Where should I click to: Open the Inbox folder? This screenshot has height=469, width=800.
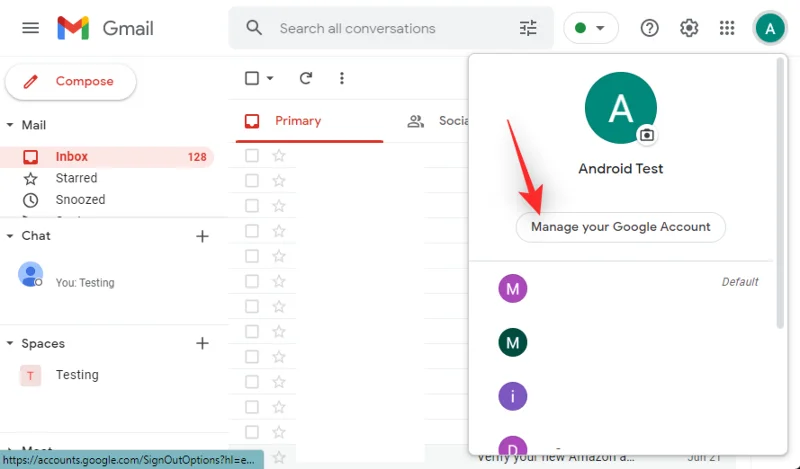pos(107,157)
